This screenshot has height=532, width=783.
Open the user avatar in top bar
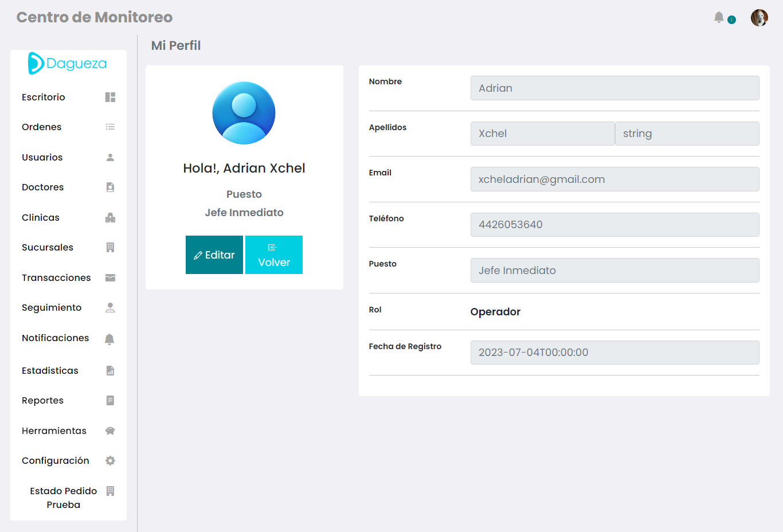click(759, 18)
